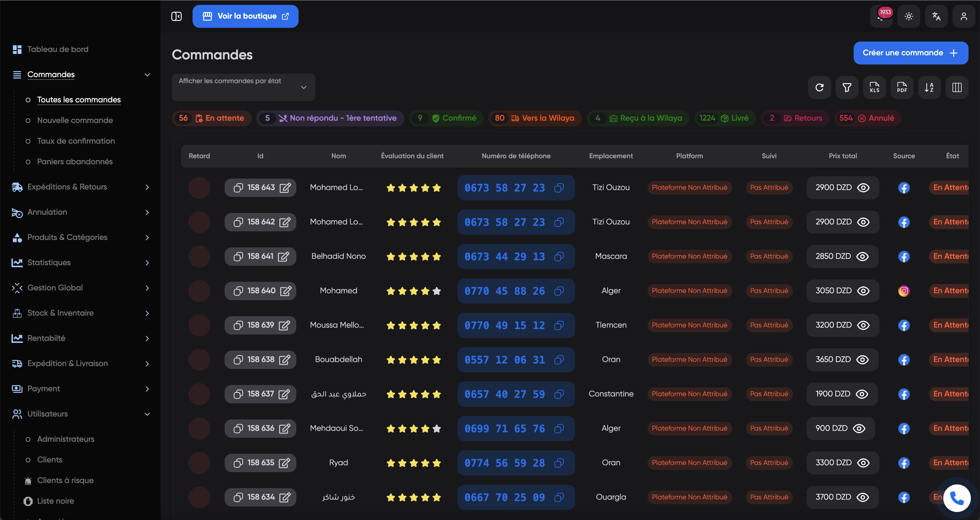The image size is (980, 520).
Task: Click the Voir la boutique button
Action: (245, 16)
